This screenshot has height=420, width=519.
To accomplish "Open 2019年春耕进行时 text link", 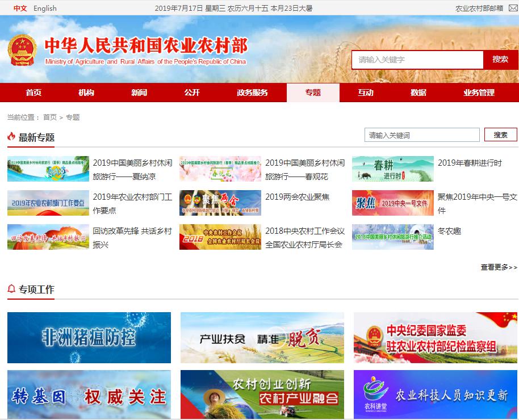I will (x=470, y=163).
